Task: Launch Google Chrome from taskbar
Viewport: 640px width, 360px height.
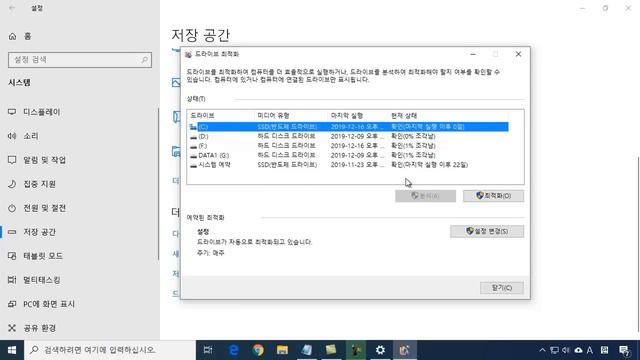Action: click(x=258, y=350)
